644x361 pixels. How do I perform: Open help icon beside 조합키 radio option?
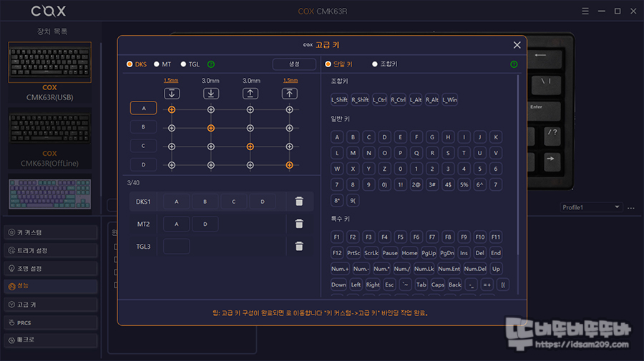pyautogui.click(x=514, y=64)
